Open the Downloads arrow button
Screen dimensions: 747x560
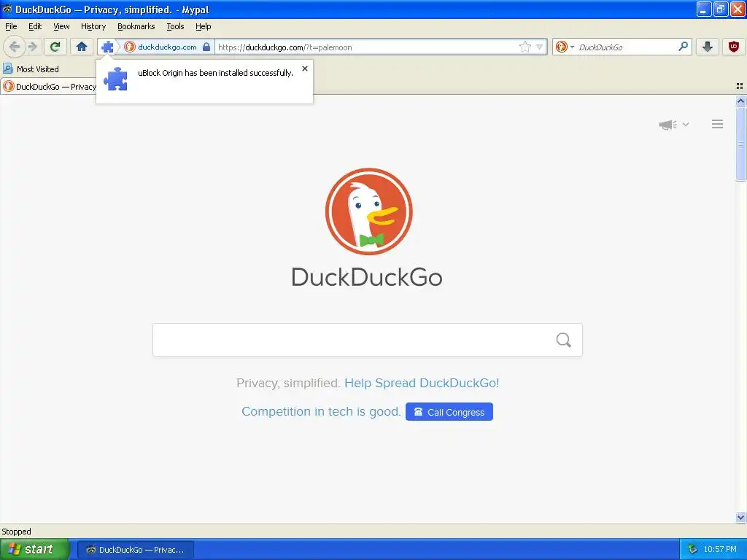coord(708,47)
